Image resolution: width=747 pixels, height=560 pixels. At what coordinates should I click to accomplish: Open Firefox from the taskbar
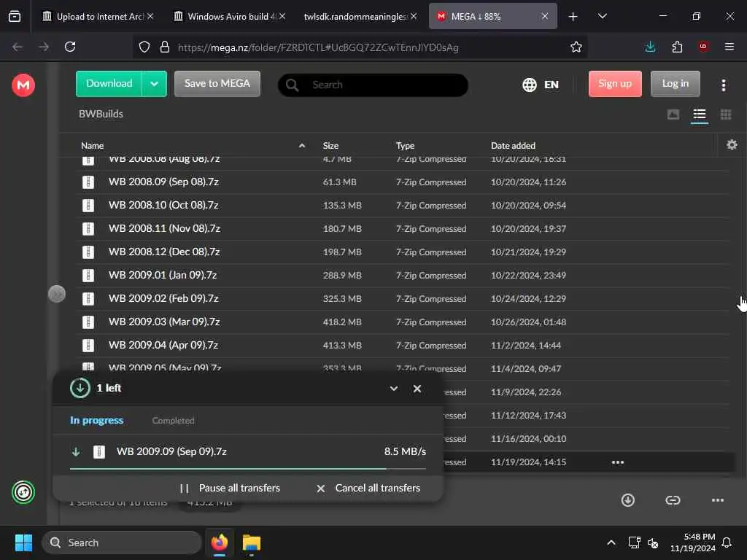(x=219, y=542)
